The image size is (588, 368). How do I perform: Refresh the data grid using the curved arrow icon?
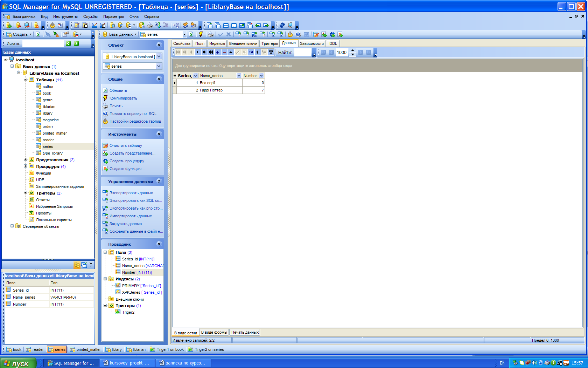[251, 52]
